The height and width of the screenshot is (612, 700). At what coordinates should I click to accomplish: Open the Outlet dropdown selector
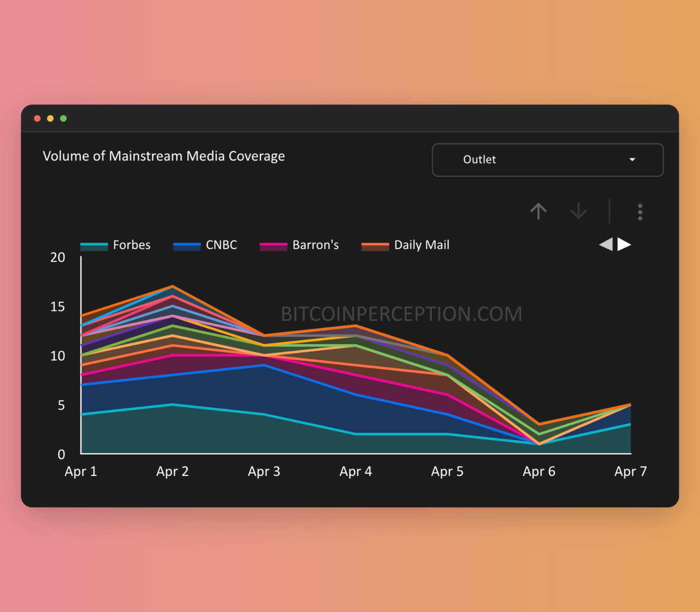[x=548, y=160]
